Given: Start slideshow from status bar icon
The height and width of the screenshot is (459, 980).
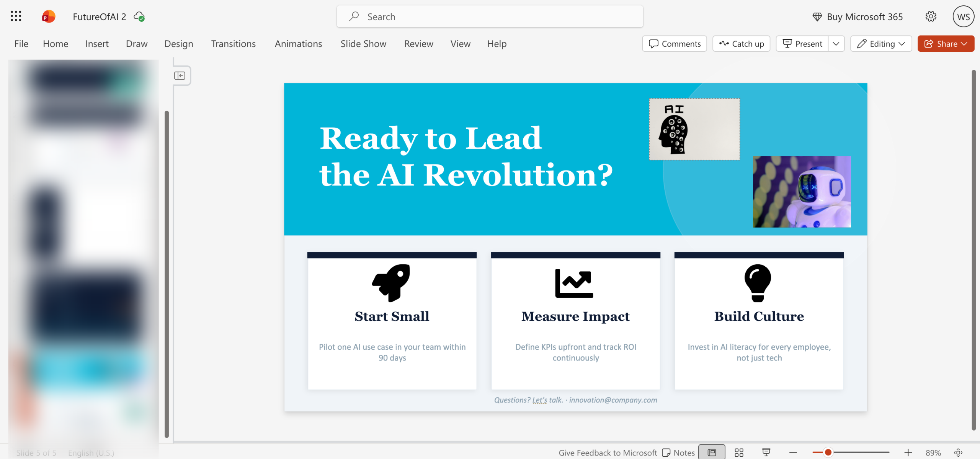Looking at the screenshot, I should (766, 452).
